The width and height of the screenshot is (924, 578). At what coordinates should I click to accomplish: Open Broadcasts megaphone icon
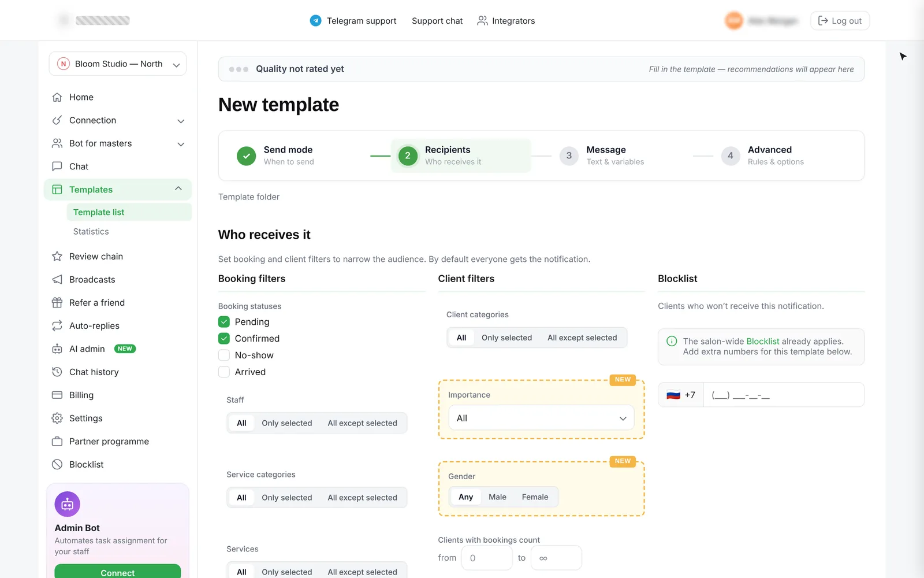click(x=57, y=279)
